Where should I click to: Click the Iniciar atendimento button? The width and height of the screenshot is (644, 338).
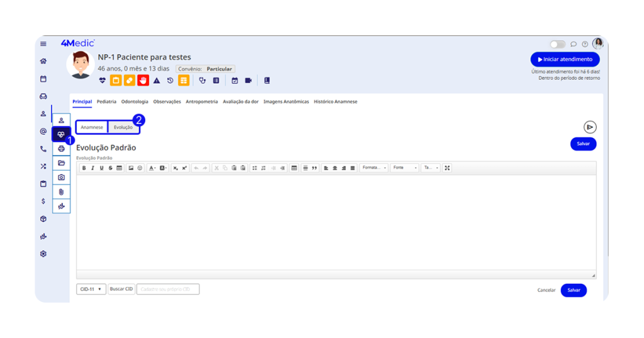(565, 59)
